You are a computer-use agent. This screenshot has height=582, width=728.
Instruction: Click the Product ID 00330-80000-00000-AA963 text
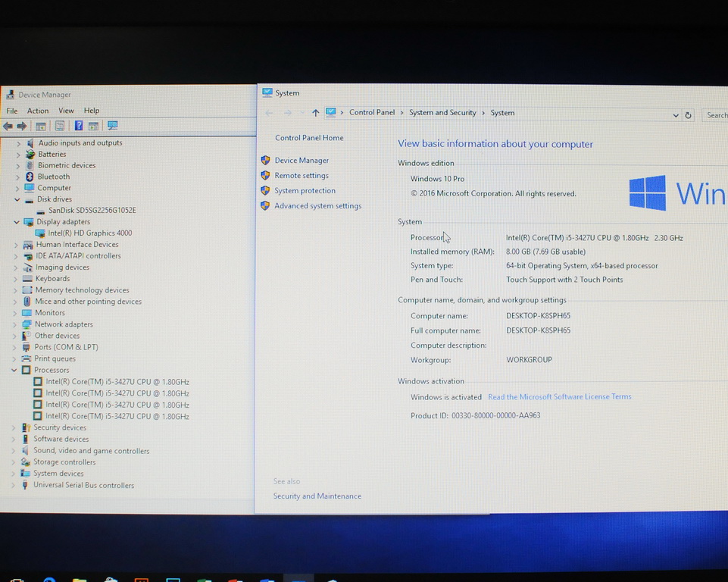(x=476, y=416)
